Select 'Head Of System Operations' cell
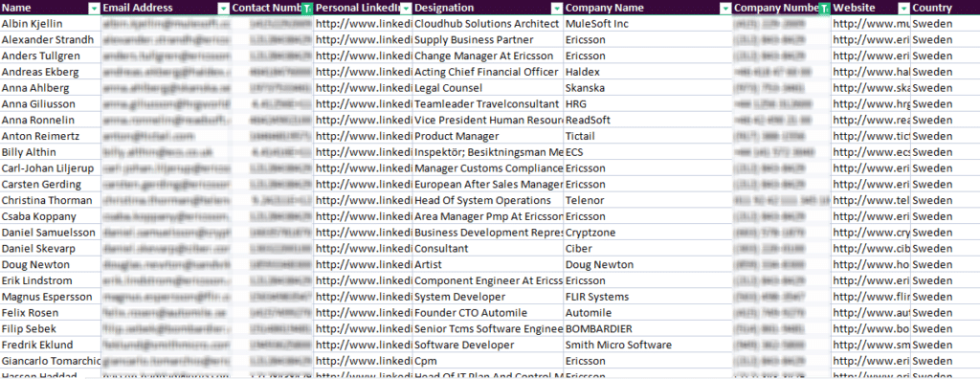The height and width of the screenshot is (379, 980). (487, 200)
